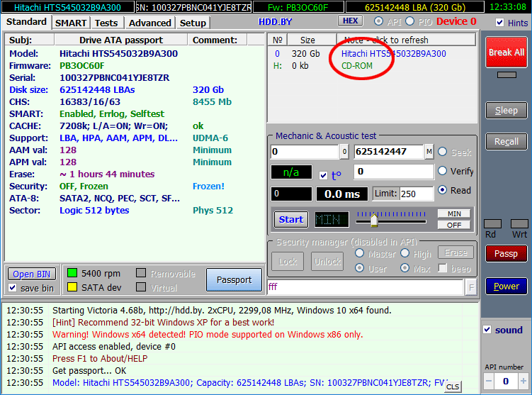Viewport: 532px width, 395px height.
Task: Click the disabled Lock button
Action: [x=288, y=262]
